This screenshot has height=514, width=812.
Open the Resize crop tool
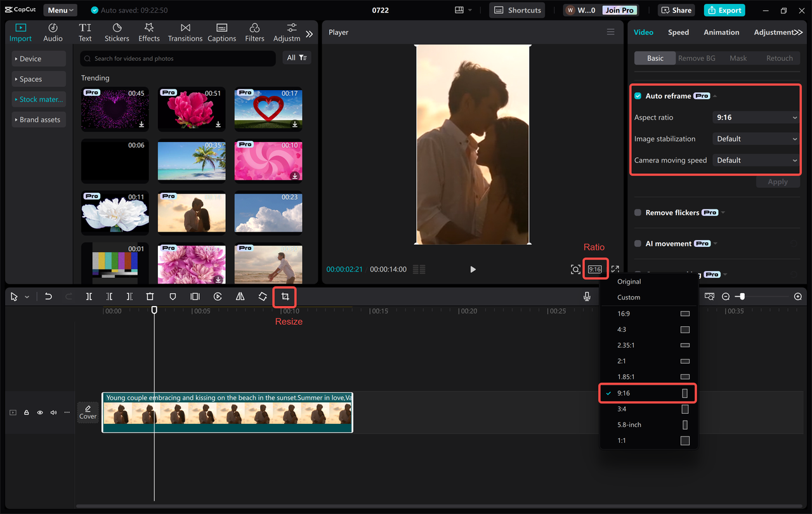[x=284, y=296]
